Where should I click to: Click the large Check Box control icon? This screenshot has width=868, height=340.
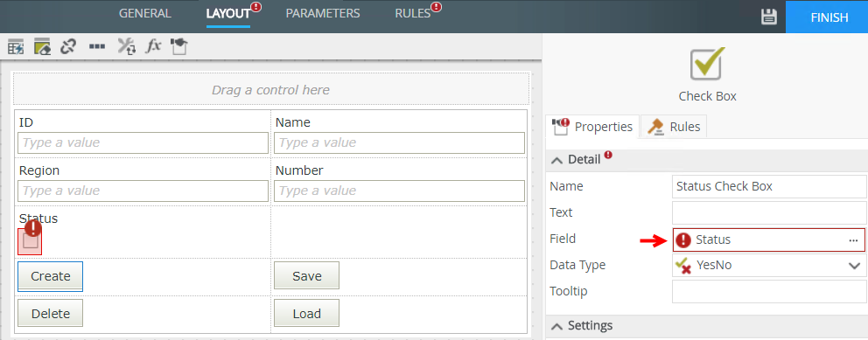coord(708,64)
